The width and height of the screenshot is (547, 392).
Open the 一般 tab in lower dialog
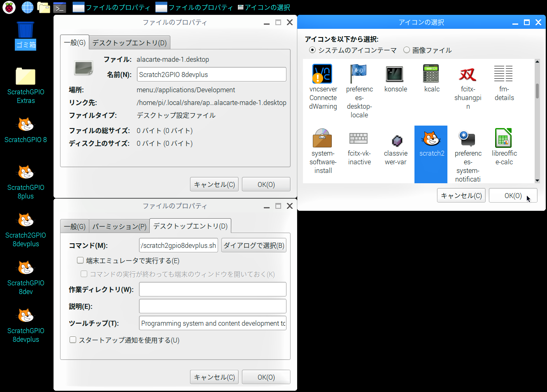point(74,226)
